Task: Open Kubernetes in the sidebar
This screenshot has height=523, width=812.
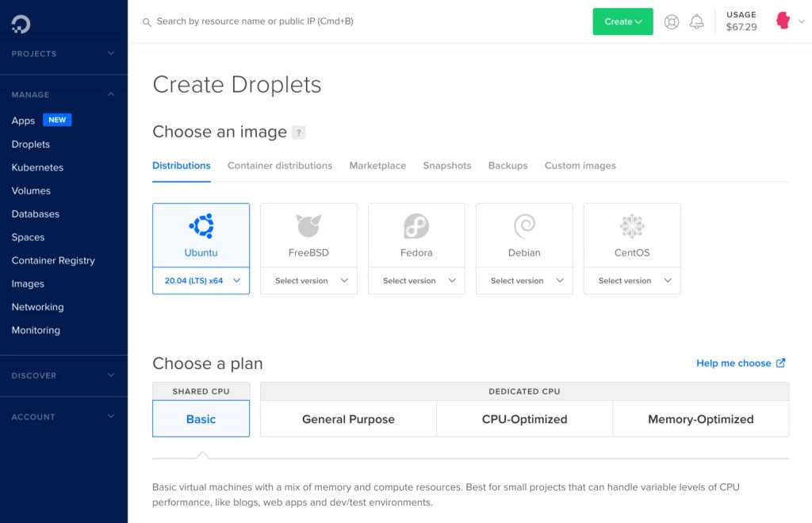Action: 37,167
